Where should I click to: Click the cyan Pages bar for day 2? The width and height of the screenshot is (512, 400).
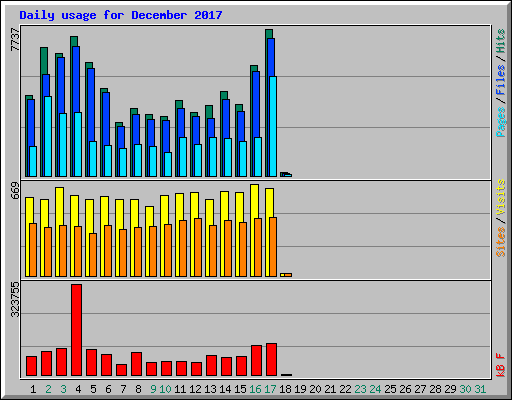click(x=48, y=136)
